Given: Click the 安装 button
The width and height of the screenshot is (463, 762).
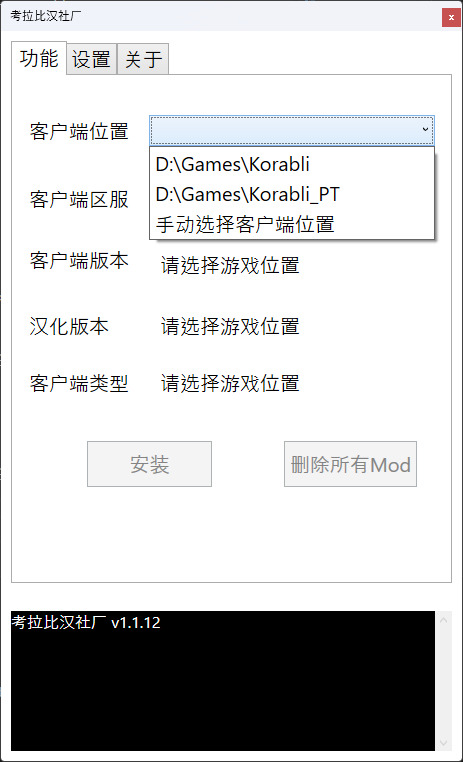Looking at the screenshot, I should [x=149, y=464].
